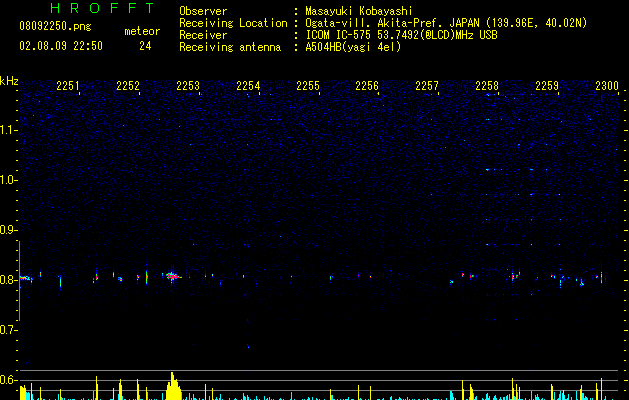Click the 2258 time marker

(x=487, y=86)
